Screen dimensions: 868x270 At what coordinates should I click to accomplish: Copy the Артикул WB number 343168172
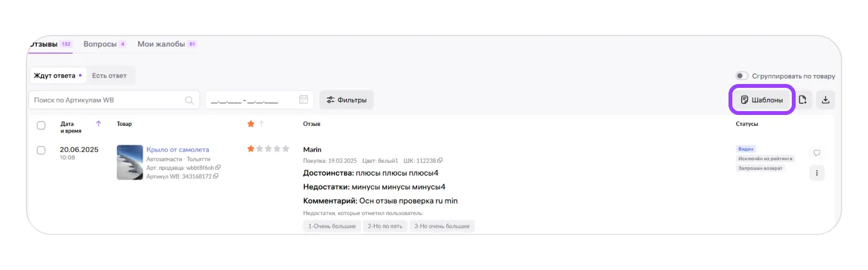[216, 176]
